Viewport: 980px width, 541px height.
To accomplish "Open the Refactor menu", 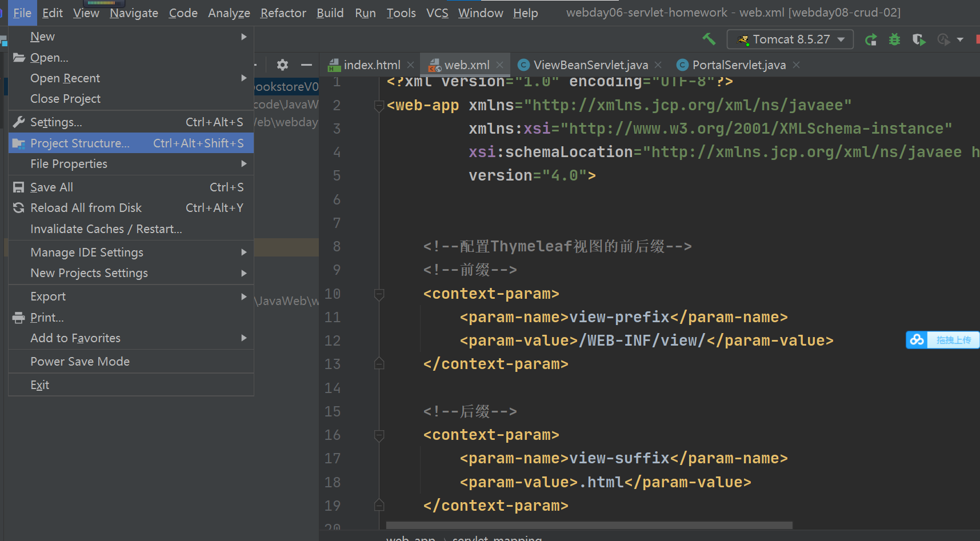I will point(283,13).
